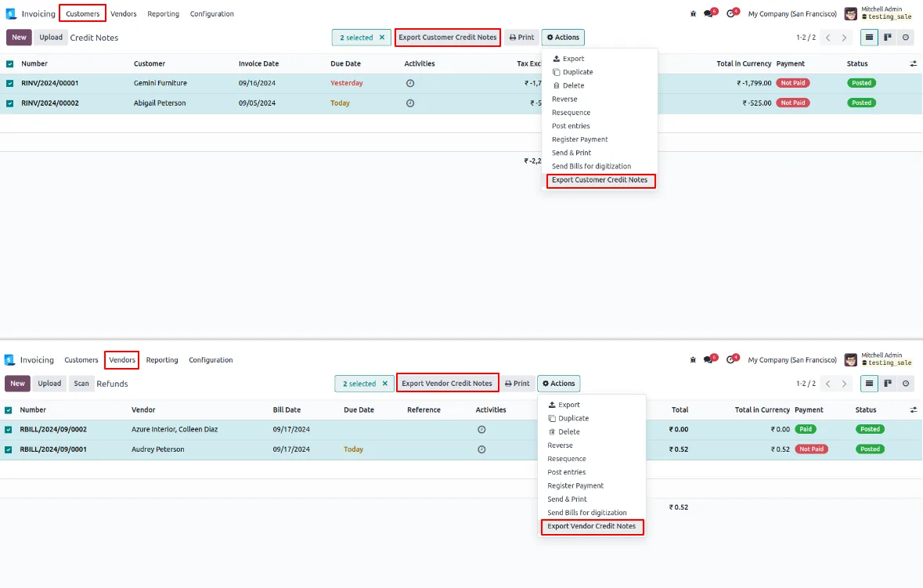The height and width of the screenshot is (588, 923).
Task: Switch to list view in Credit Notes screen
Action: pyautogui.click(x=869, y=37)
